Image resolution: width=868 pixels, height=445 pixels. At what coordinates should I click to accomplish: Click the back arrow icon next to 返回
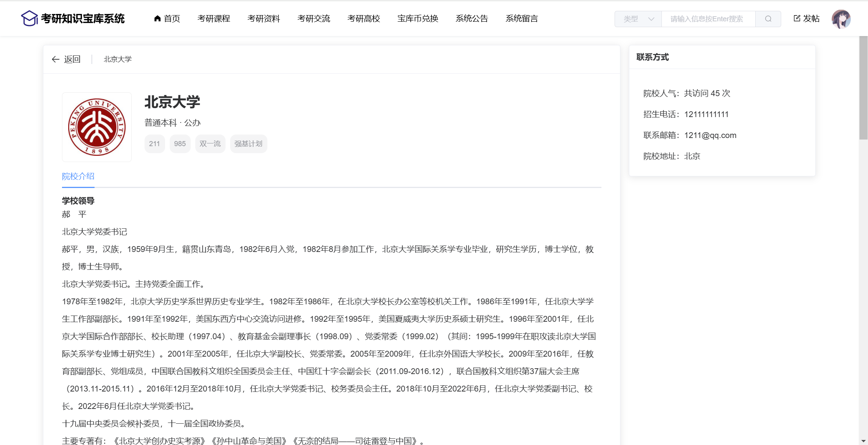[x=55, y=59]
